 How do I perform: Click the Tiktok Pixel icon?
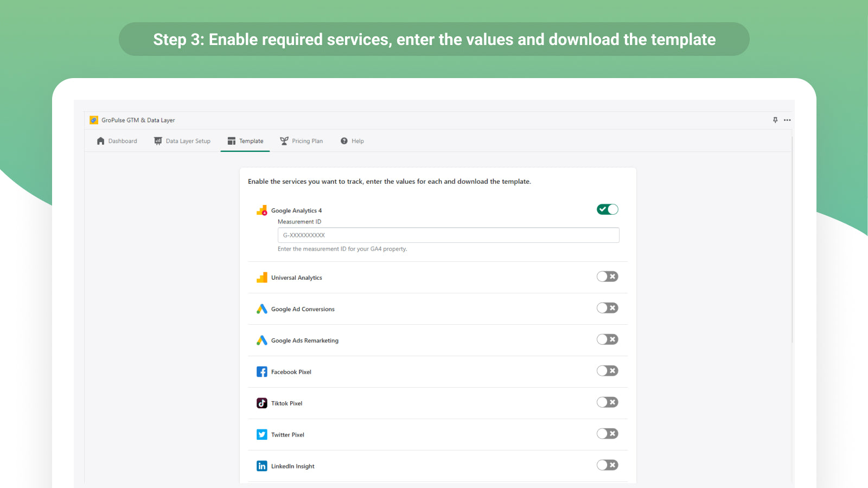[x=262, y=403]
